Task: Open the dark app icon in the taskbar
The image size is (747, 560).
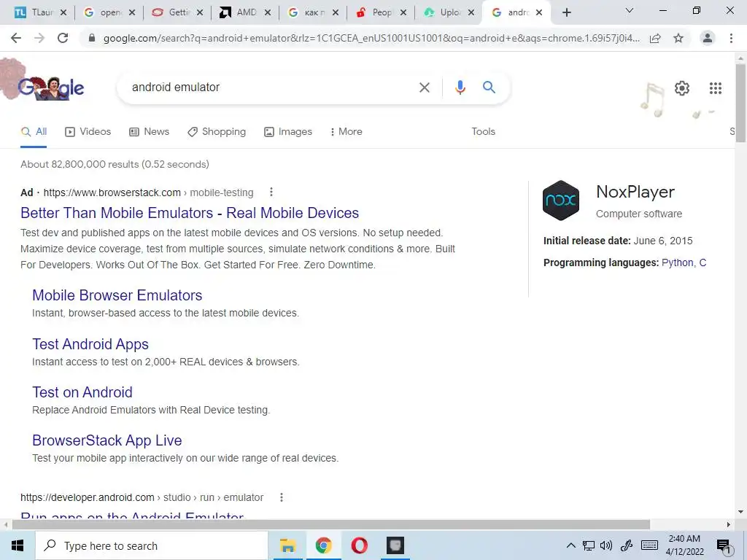Action: (395, 545)
